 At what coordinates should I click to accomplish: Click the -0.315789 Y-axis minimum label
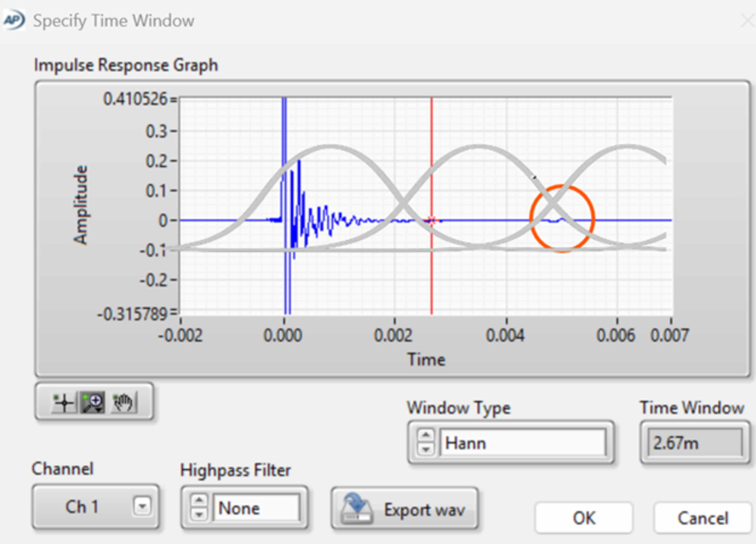[x=132, y=314]
